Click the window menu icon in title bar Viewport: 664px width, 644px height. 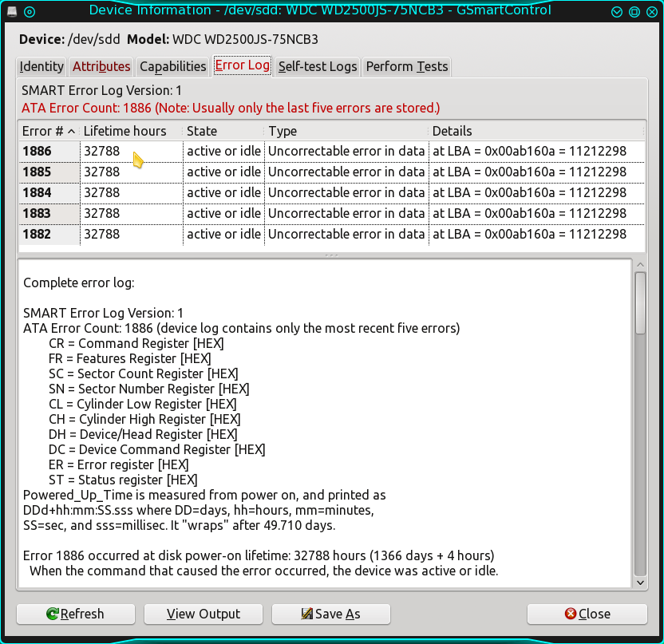coord(12,11)
